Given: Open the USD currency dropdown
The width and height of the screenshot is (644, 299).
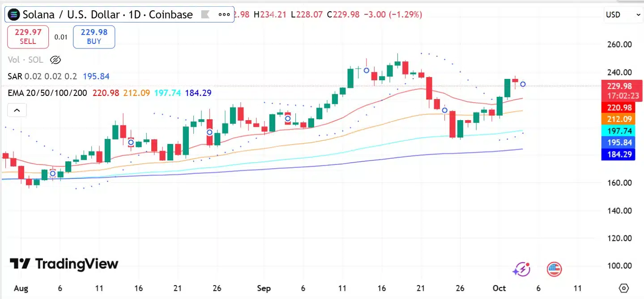Looking at the screenshot, I should 623,14.
